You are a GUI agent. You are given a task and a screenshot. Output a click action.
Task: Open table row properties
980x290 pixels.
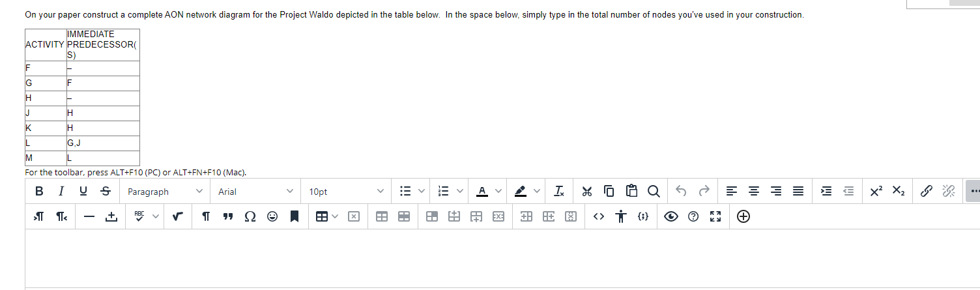point(404,218)
